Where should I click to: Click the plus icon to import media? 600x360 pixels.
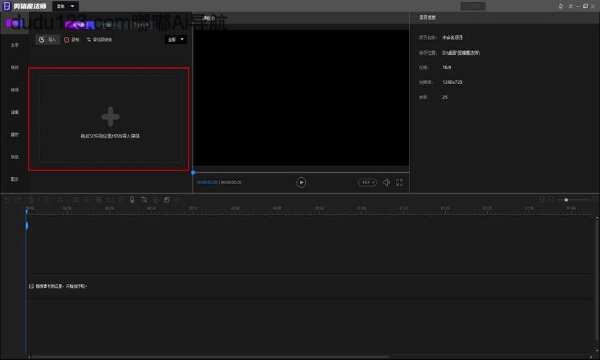coord(111,117)
